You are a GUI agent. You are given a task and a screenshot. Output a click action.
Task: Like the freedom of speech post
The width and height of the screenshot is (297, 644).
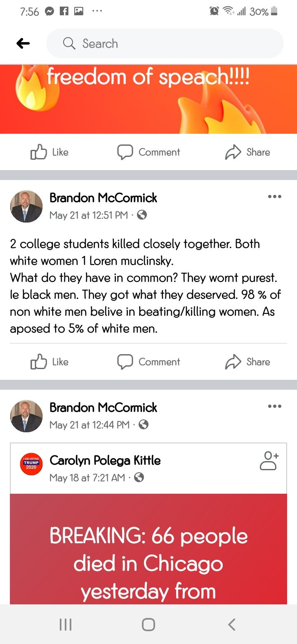[x=49, y=152]
